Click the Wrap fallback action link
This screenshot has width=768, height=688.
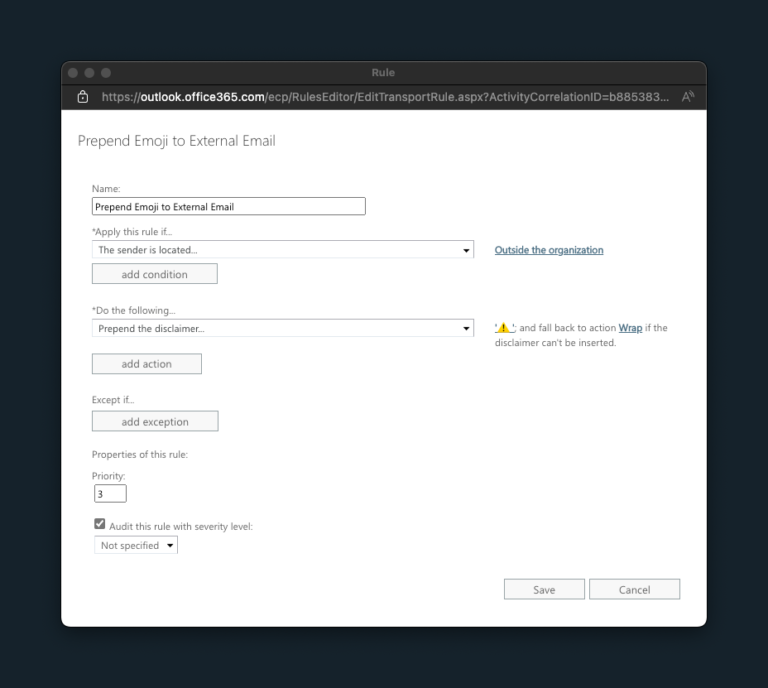[630, 328]
